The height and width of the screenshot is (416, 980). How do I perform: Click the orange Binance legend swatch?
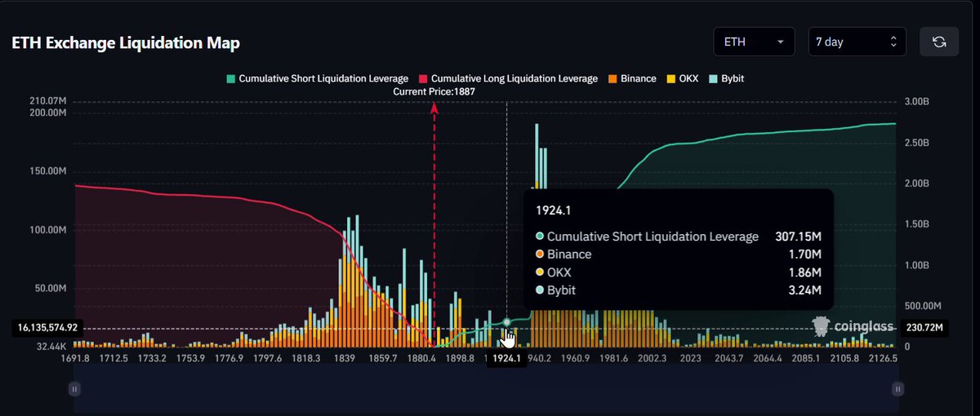click(x=612, y=79)
